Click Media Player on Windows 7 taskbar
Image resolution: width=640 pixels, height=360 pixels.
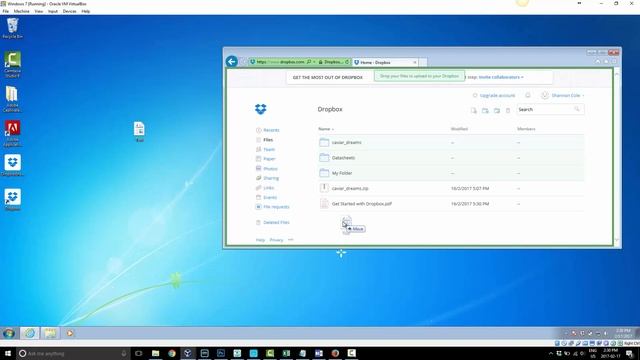70,333
